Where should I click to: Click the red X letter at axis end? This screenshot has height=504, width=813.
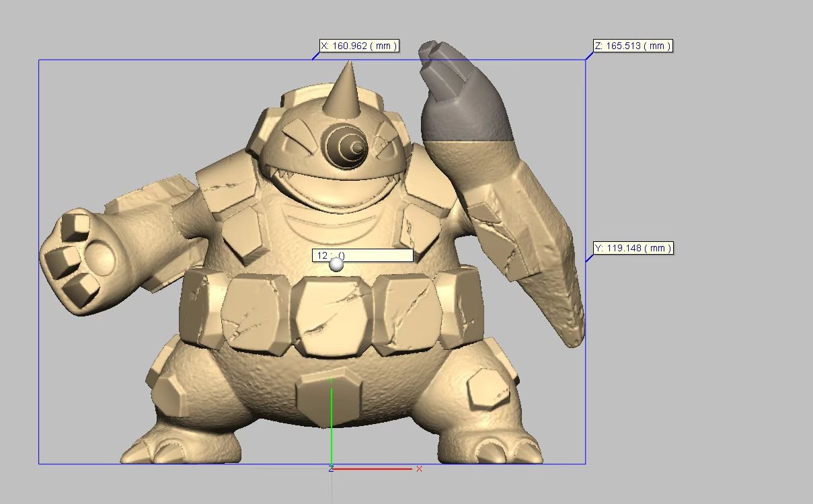pos(419,469)
